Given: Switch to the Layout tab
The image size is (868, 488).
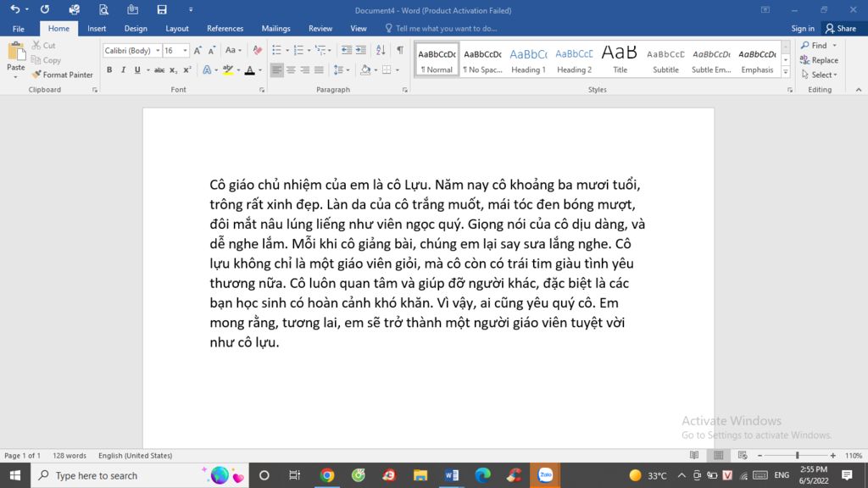Looking at the screenshot, I should click(177, 29).
